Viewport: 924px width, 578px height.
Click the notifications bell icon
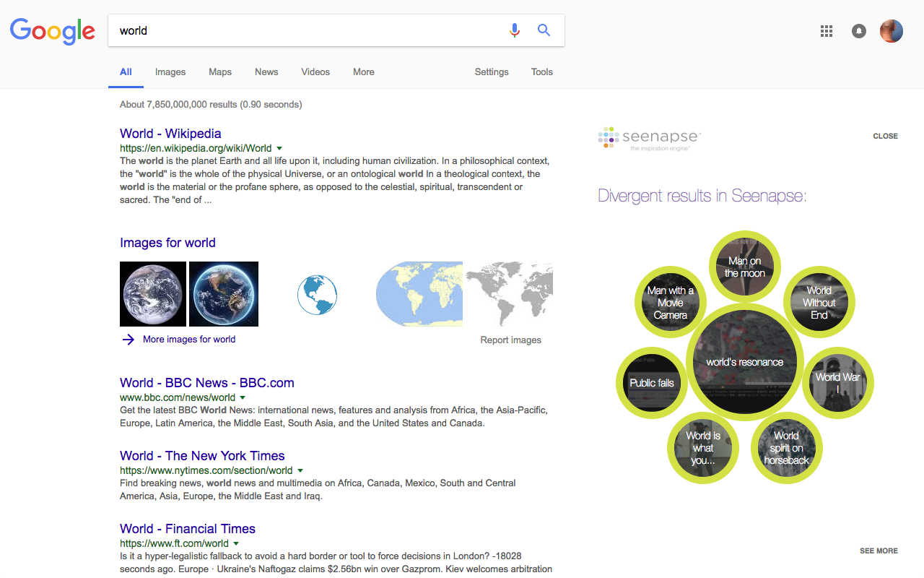point(858,31)
